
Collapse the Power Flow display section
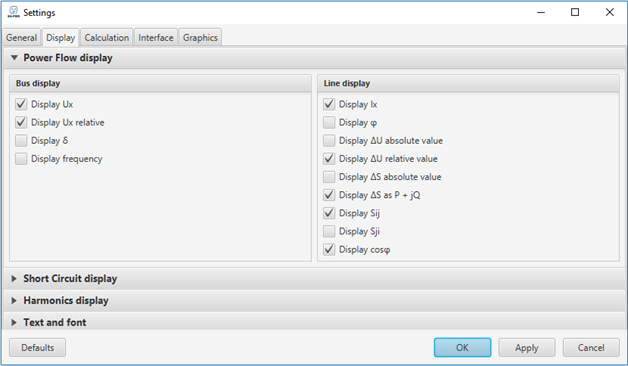(14, 58)
